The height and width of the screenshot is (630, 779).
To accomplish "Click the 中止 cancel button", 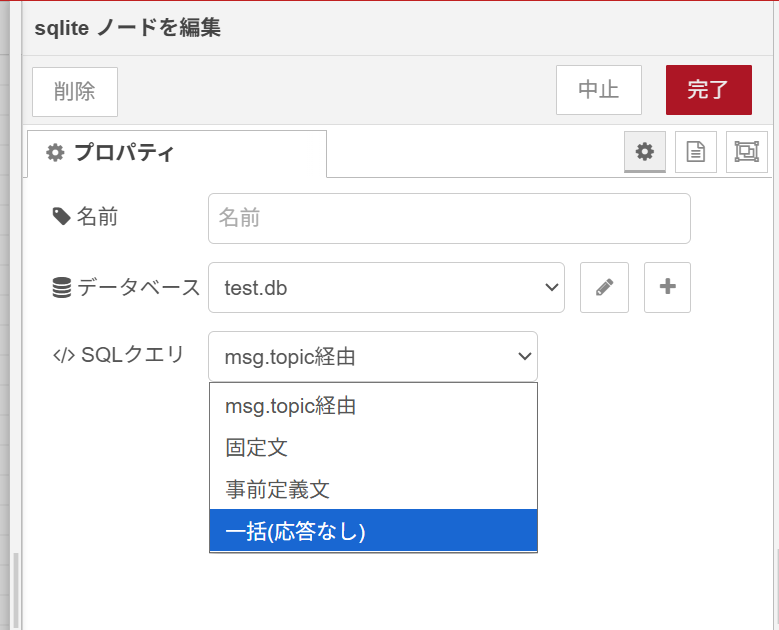I will (x=598, y=90).
